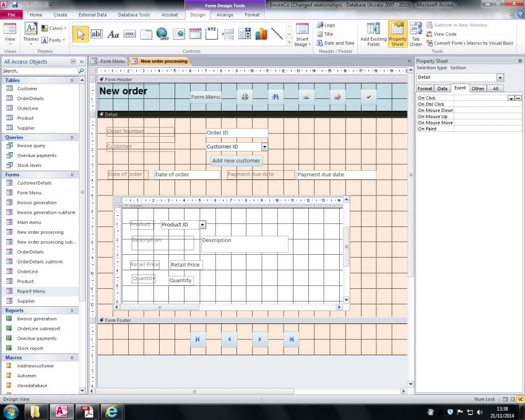The height and width of the screenshot is (420, 525).
Task: Choose the Hyperlink globe control tool
Action: 162,34
